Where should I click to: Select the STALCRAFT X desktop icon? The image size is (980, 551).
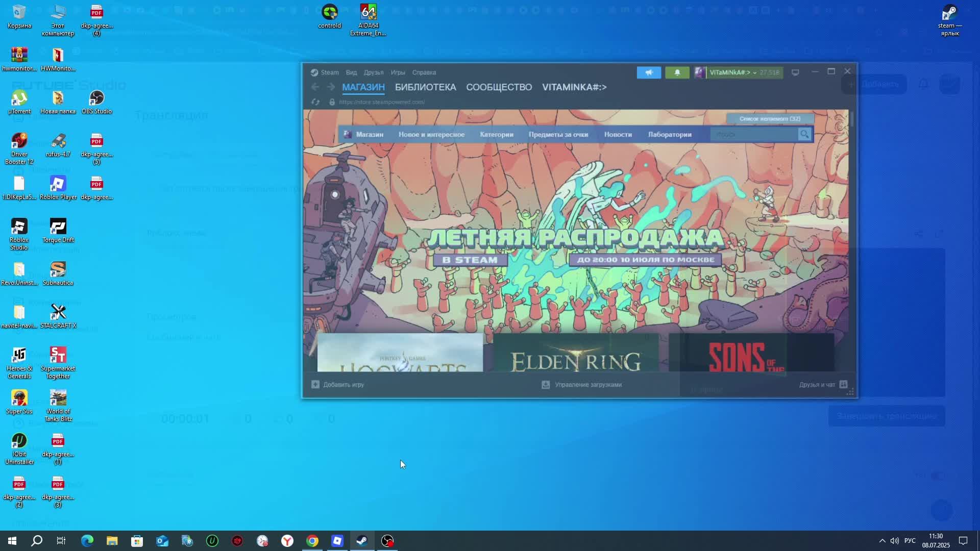pyautogui.click(x=58, y=316)
